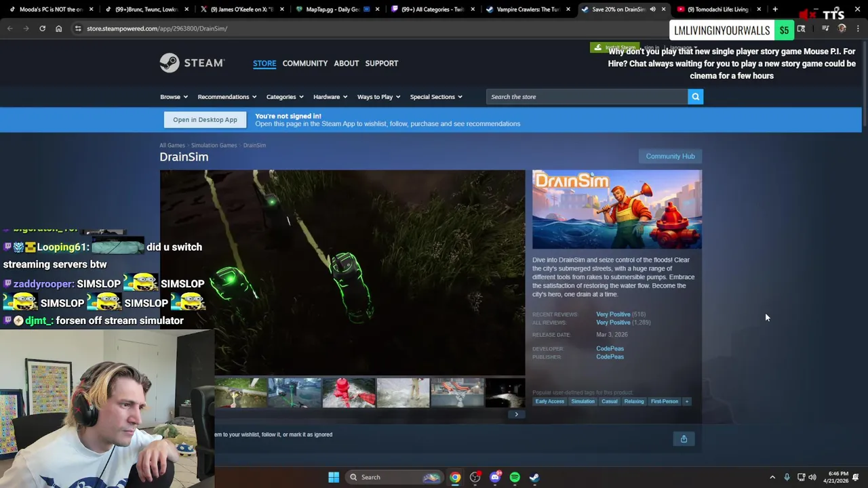The image size is (868, 488).
Task: Open all reviews Very Positive link
Action: [x=613, y=323]
